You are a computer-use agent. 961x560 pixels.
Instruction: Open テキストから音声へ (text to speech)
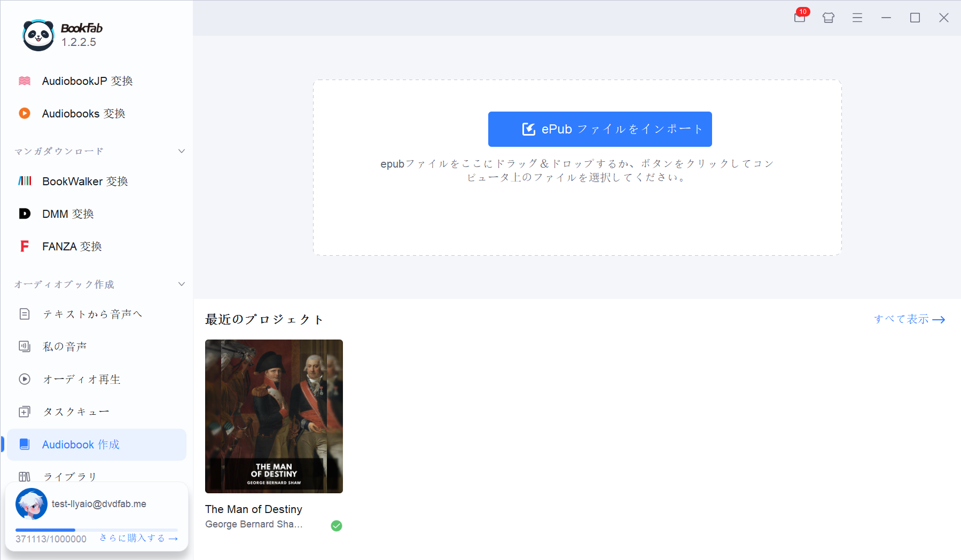[92, 314]
